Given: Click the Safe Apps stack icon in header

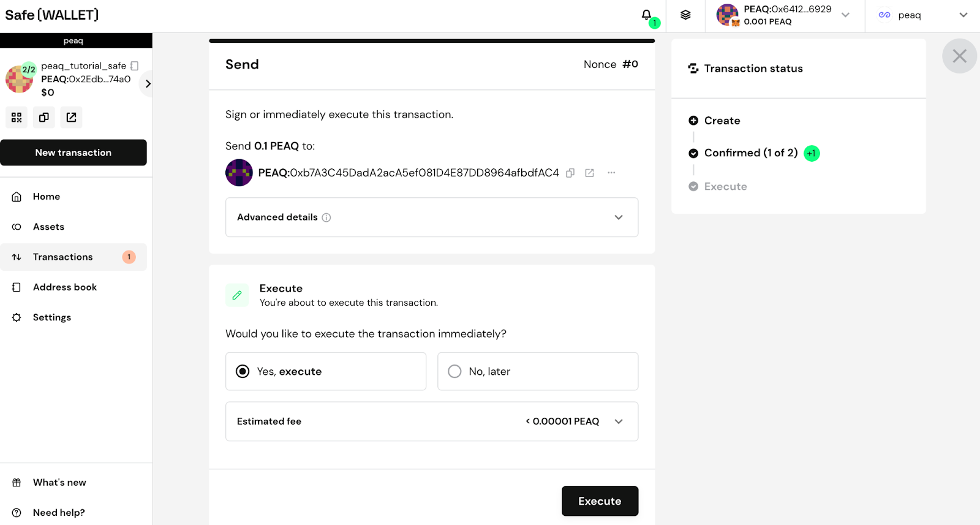Looking at the screenshot, I should tap(684, 15).
